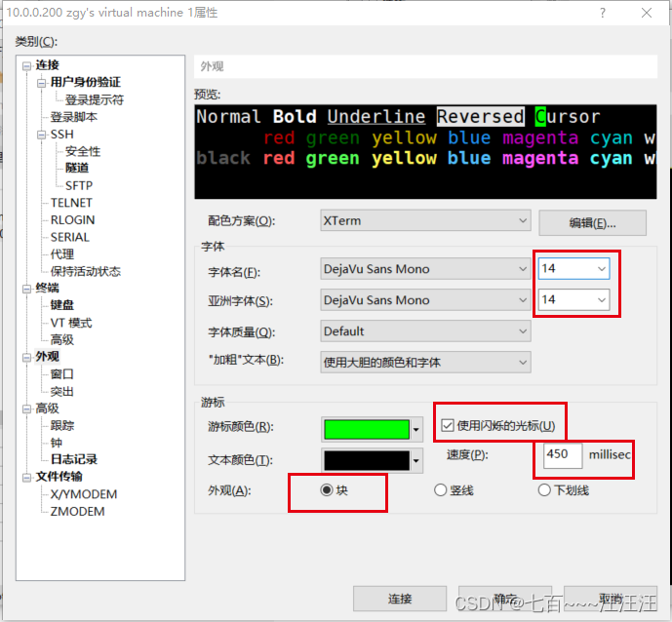672x622 pixels.
Task: Open the 代理 settings page
Action: click(x=62, y=254)
